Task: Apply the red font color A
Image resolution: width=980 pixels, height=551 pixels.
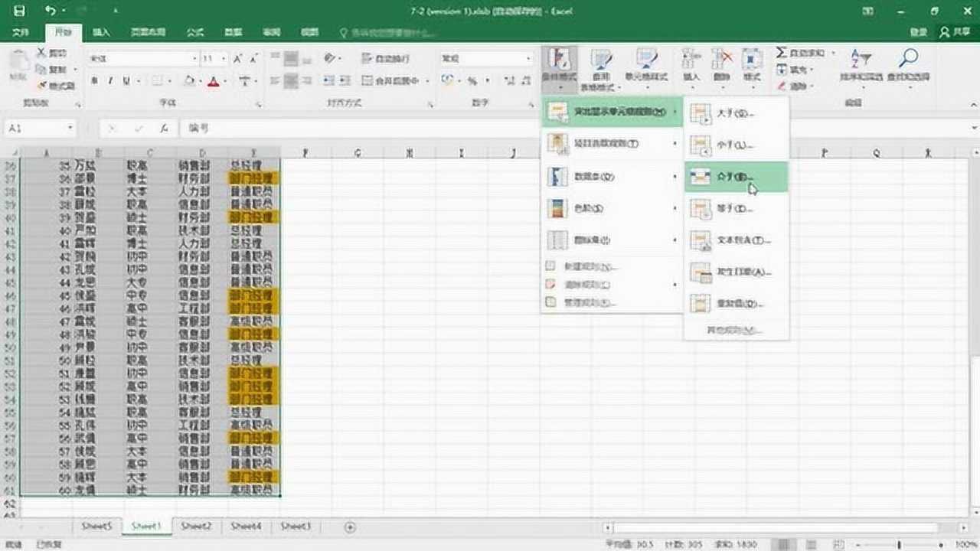Action: 214,80
